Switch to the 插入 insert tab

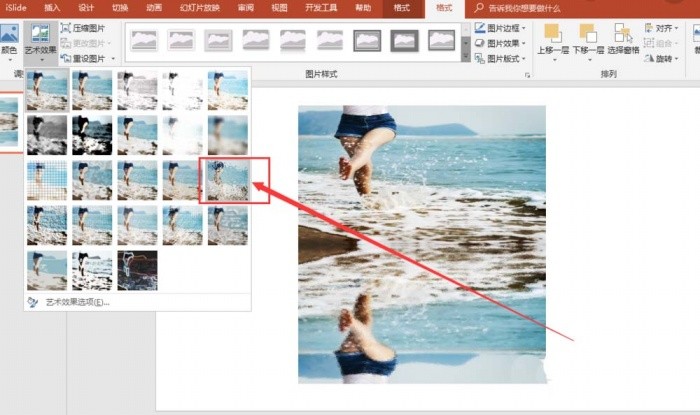tap(52, 8)
